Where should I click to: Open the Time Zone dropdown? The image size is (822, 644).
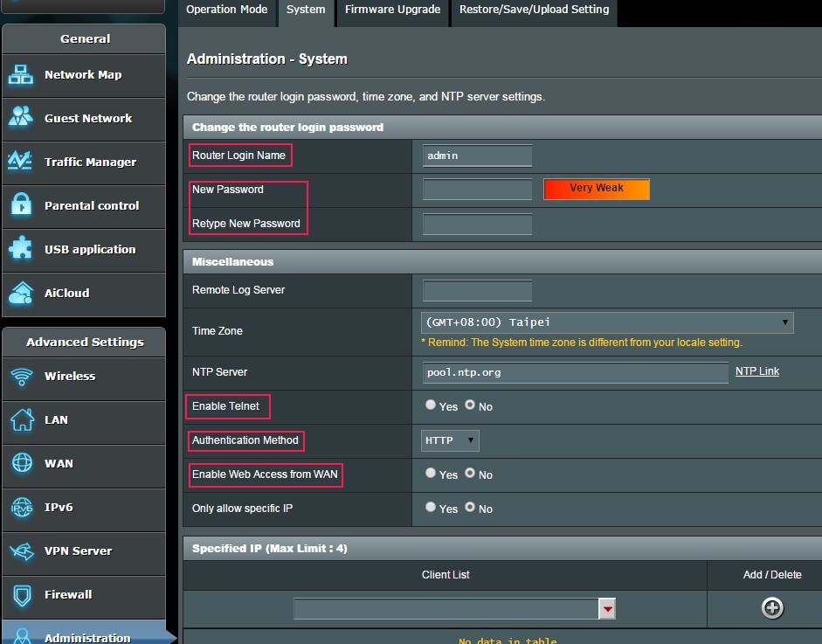[x=607, y=322]
